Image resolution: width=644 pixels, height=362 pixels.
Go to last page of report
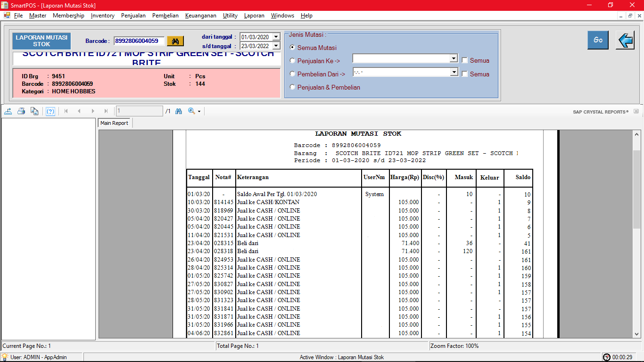click(106, 111)
